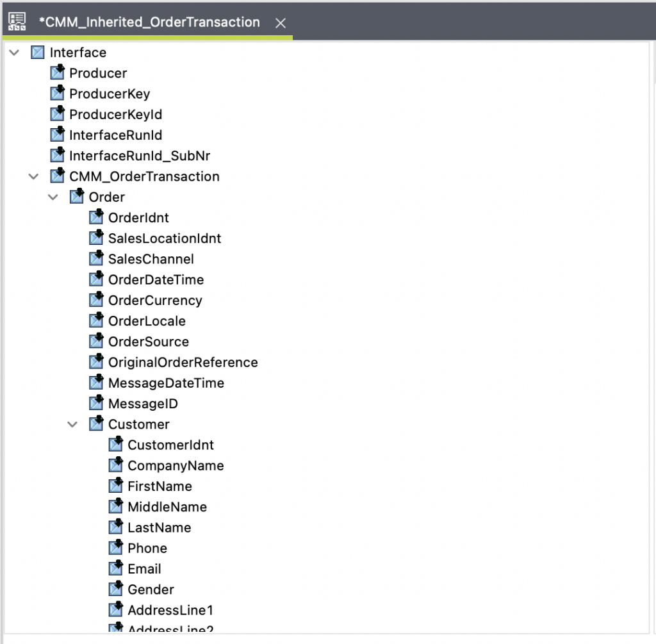Screen dimensions: 656x644
Task: Click the Interface node icon
Action: [x=38, y=53]
